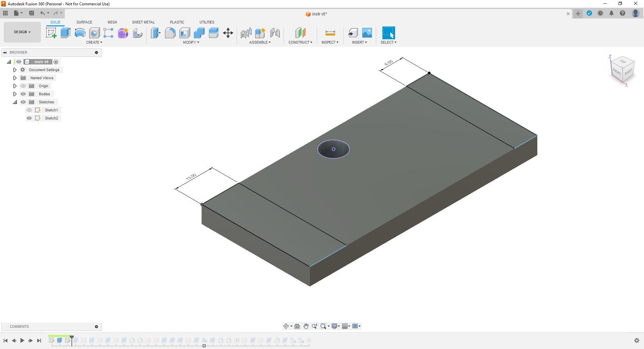644x349 pixels.
Task: Select the Revolve tool
Action: tap(80, 33)
